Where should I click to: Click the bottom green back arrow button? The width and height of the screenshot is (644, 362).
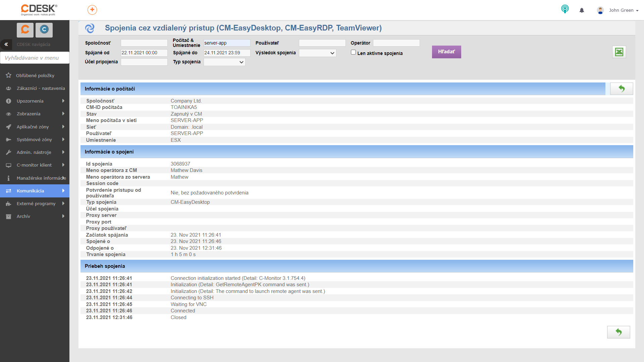(x=619, y=332)
